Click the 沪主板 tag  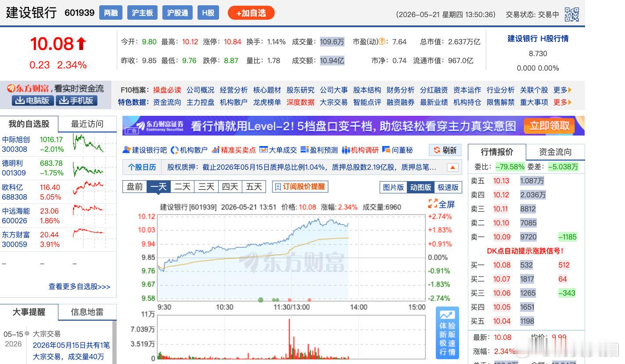click(x=143, y=13)
